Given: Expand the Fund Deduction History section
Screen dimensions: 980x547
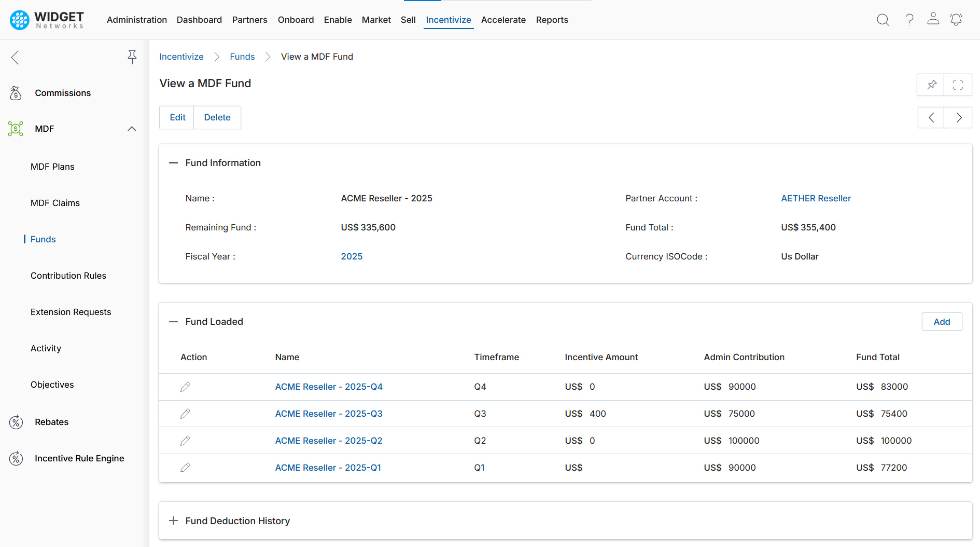Looking at the screenshot, I should point(173,521).
